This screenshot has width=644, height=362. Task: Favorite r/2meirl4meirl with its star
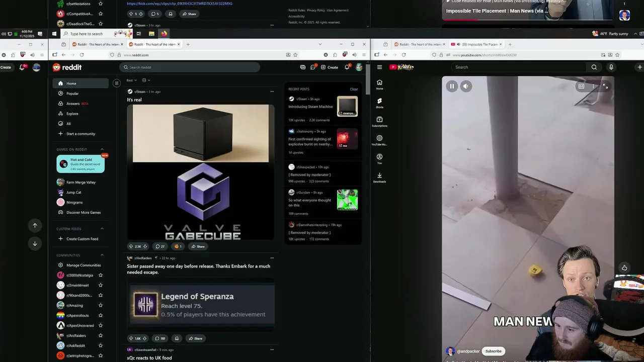[101, 285]
